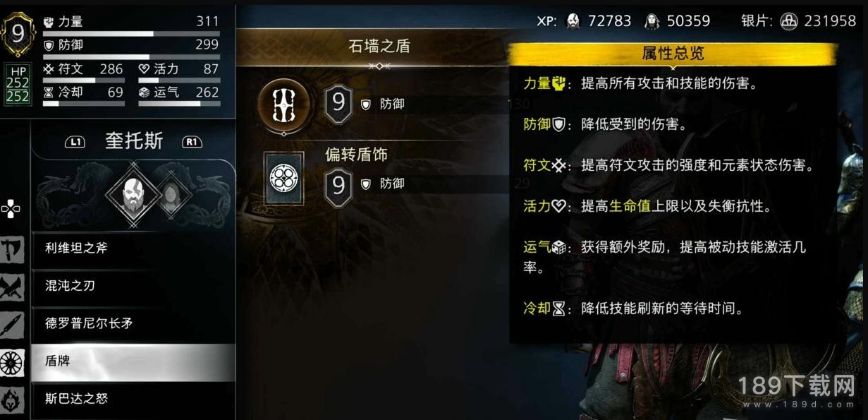Click the 偏转盾饰 rond attachment icon
This screenshot has height=420, width=868.
coord(286,179)
